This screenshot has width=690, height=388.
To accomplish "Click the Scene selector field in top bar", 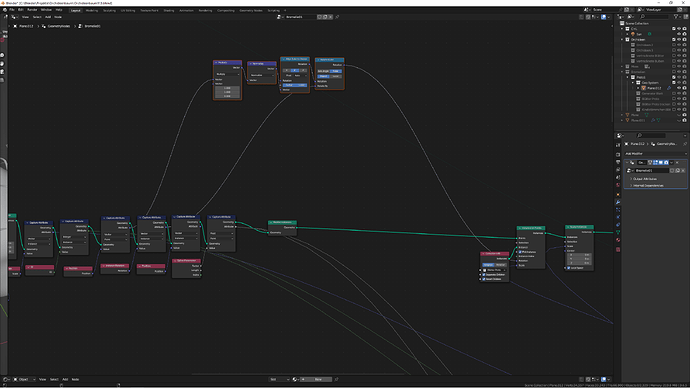I will [605, 10].
